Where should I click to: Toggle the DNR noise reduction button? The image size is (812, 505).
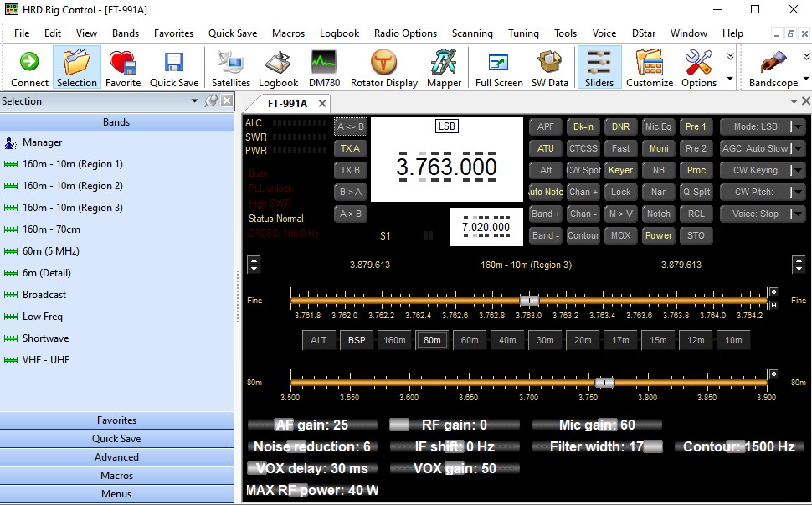[x=620, y=126]
